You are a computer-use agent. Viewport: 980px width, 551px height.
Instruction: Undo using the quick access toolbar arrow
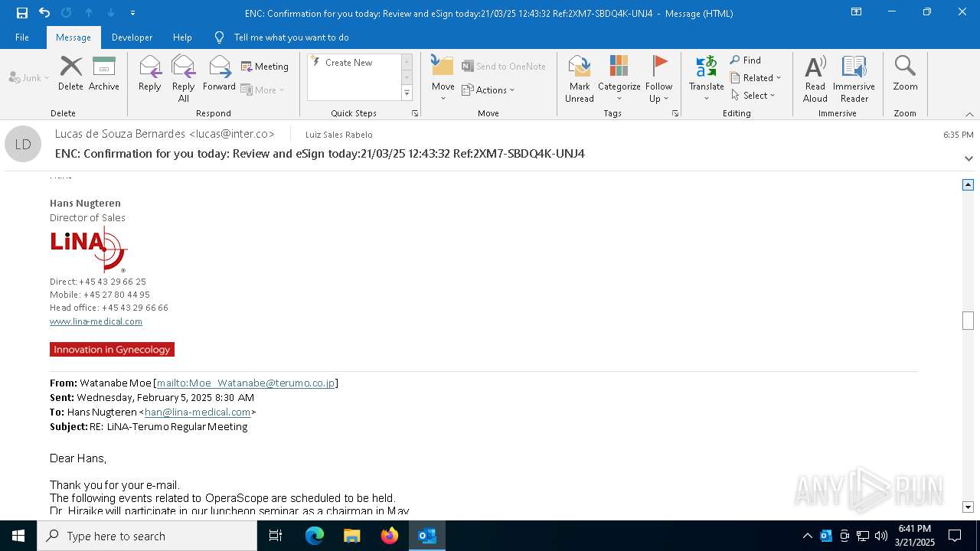tap(44, 13)
